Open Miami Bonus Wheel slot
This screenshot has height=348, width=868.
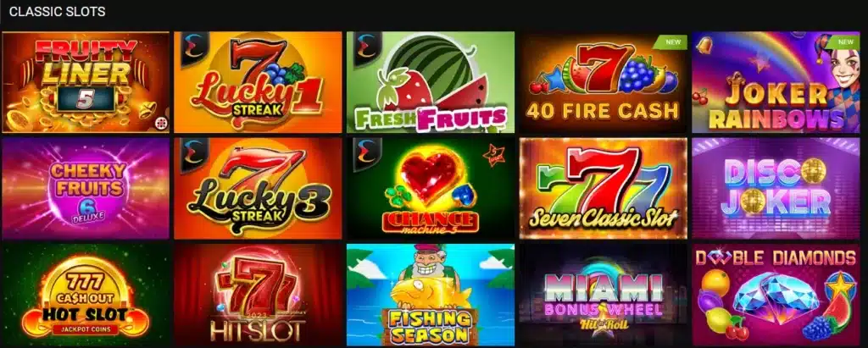pos(603,295)
